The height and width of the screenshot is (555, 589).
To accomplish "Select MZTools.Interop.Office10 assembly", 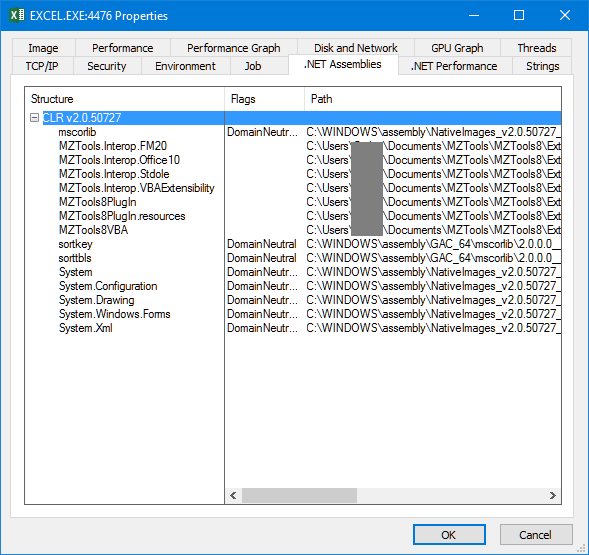I will pyautogui.click(x=119, y=160).
